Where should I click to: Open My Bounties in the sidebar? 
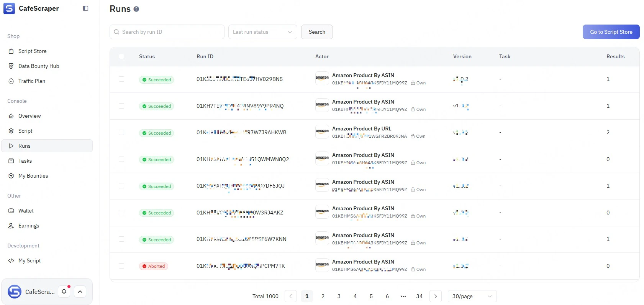pyautogui.click(x=47, y=176)
